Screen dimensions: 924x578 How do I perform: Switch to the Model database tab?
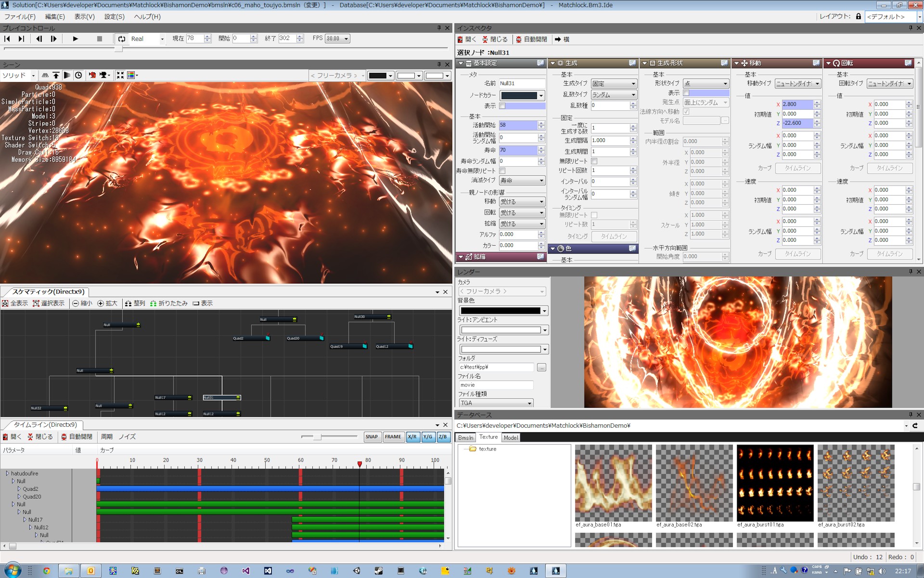[511, 438]
